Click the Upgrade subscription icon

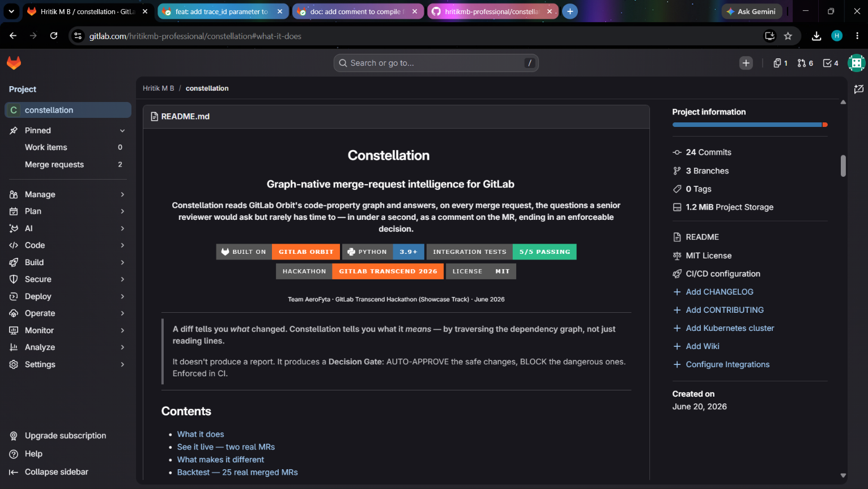point(14,436)
